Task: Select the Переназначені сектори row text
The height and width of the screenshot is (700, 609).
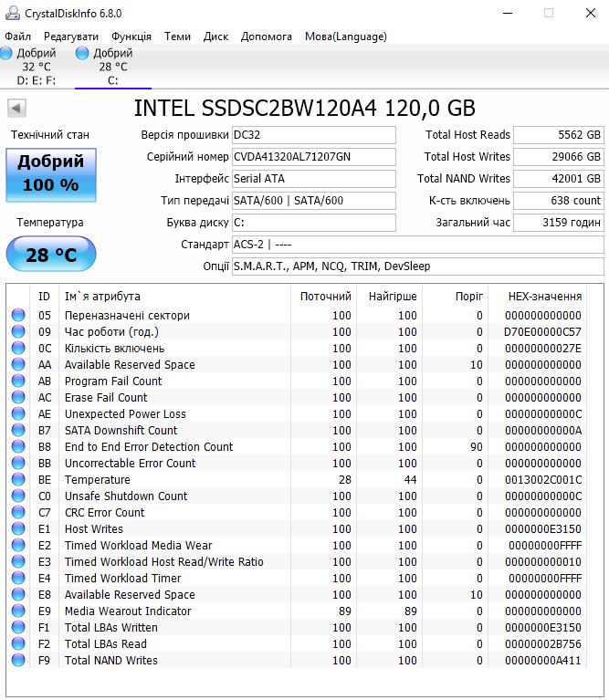Action: [x=127, y=315]
